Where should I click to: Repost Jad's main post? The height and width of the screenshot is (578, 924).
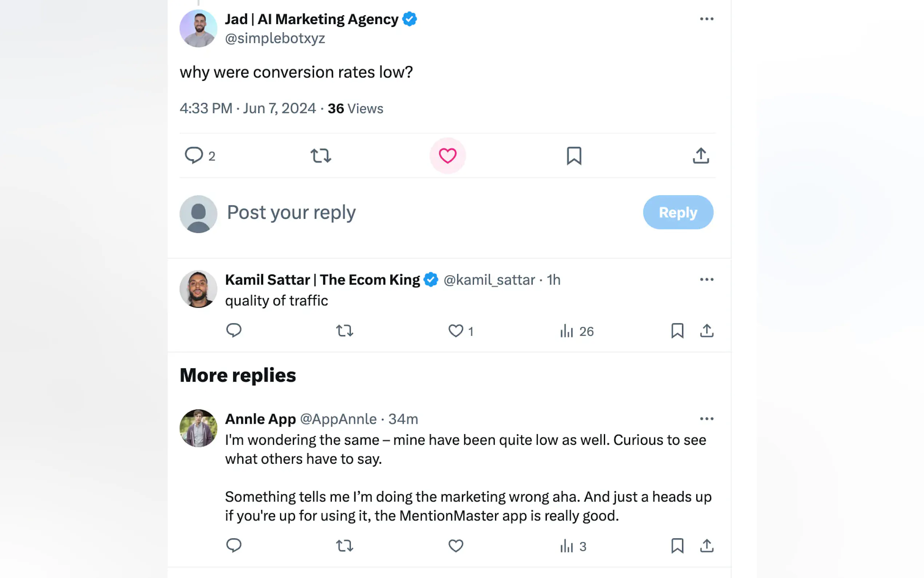(x=320, y=155)
